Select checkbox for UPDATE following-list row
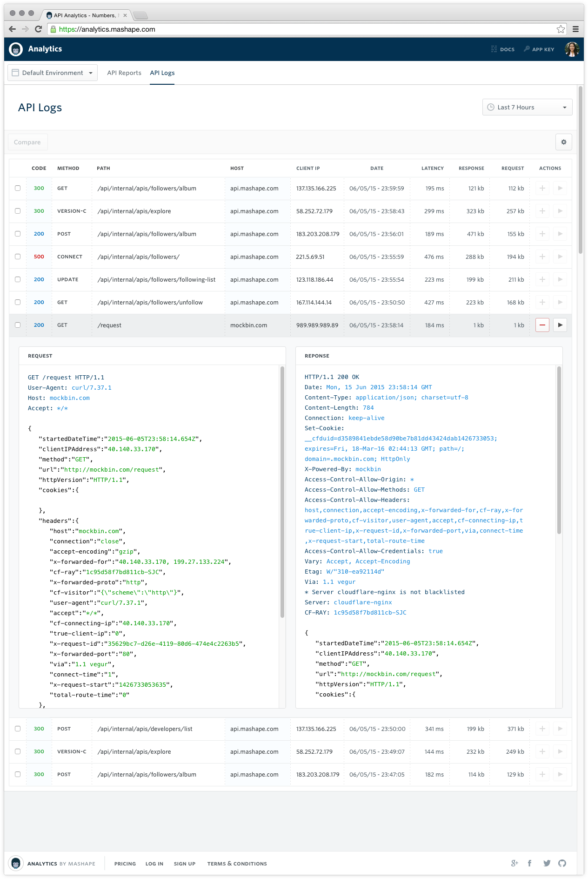The width and height of the screenshot is (588, 879). (x=18, y=279)
